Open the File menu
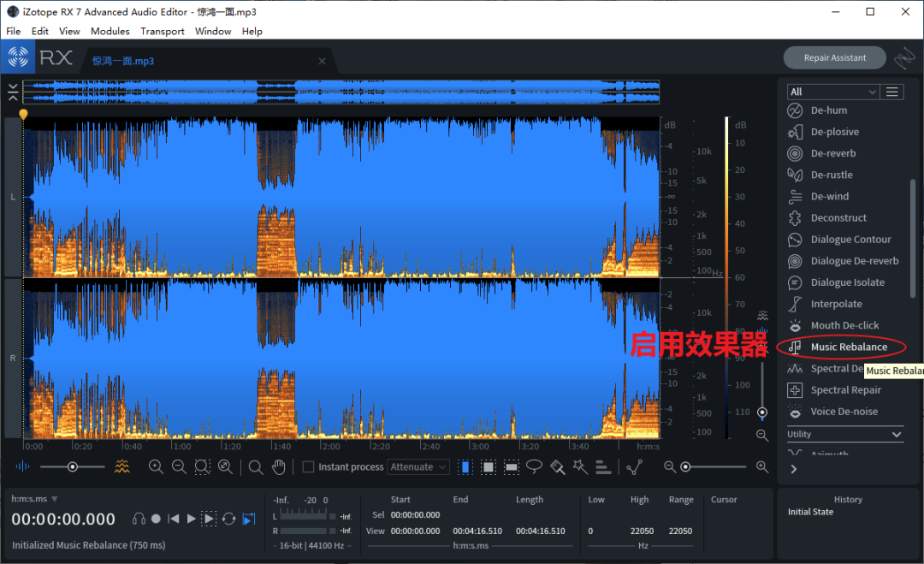 [13, 31]
